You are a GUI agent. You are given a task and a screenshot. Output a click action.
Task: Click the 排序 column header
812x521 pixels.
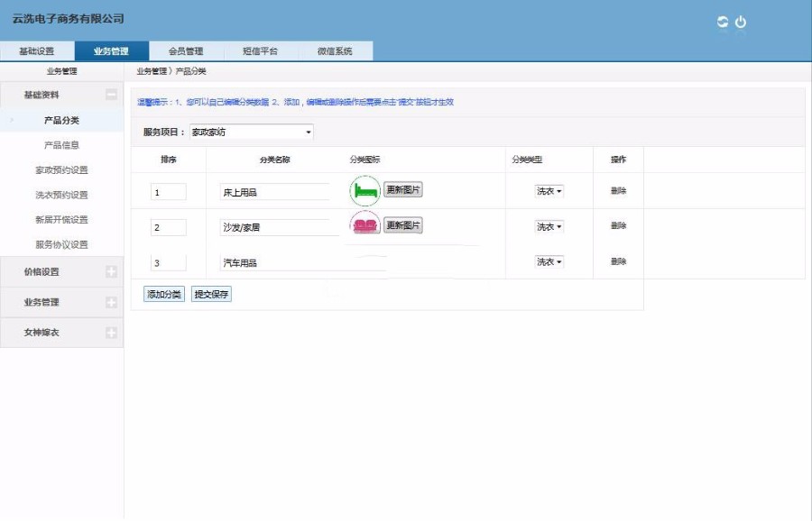pos(169,160)
